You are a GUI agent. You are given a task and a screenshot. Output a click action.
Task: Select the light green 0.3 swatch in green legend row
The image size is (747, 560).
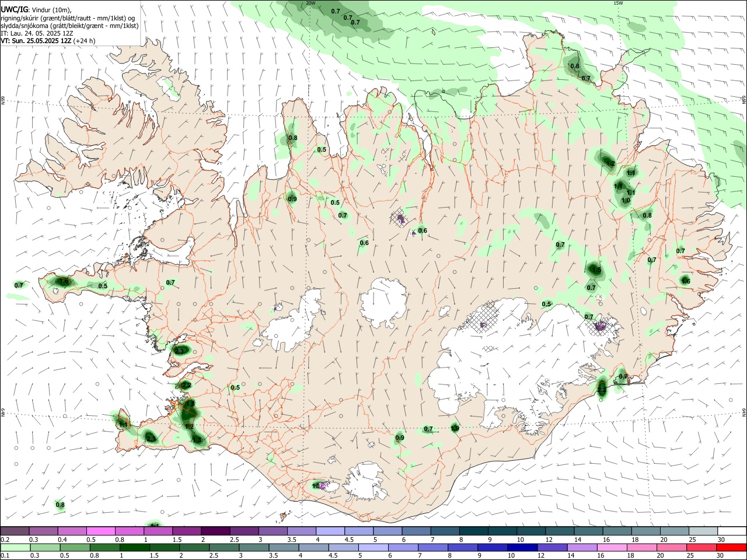[x=45, y=547]
